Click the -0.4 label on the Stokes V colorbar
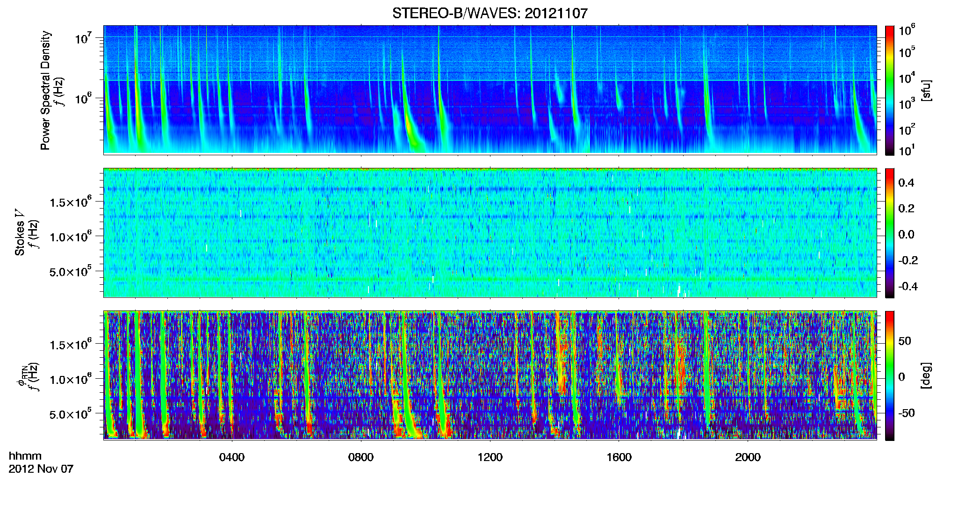980x505 pixels. click(x=908, y=286)
